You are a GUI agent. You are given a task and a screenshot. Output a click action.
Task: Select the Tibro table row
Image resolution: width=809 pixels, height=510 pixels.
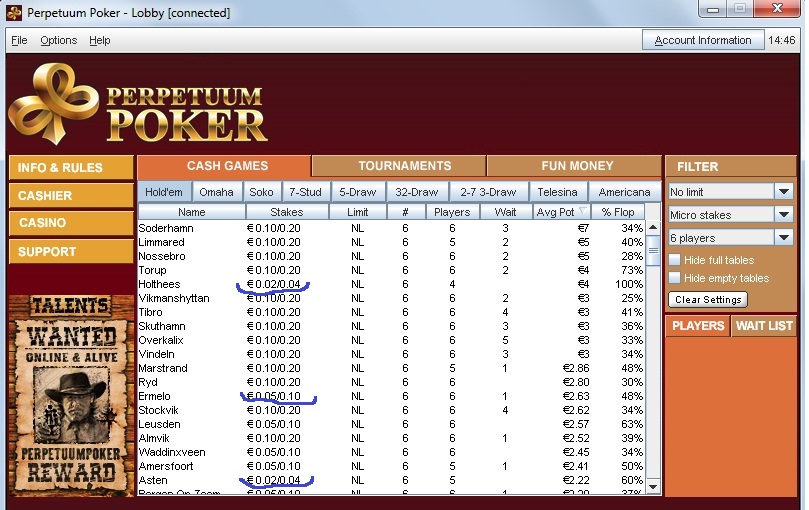(x=391, y=312)
